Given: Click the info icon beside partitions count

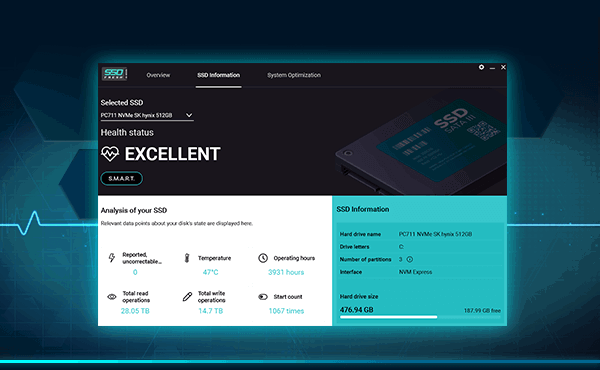Looking at the screenshot, I should point(409,259).
